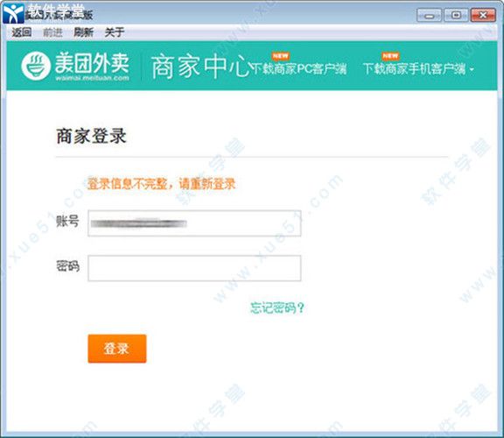Click the 密码 label
Image resolution: width=504 pixels, height=438 pixels.
tap(67, 266)
